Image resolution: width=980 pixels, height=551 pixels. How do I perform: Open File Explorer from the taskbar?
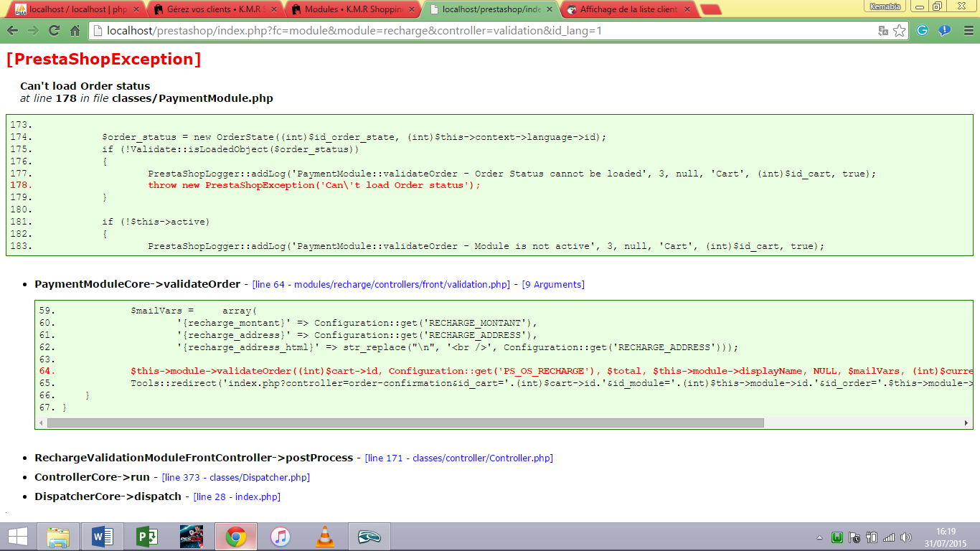(58, 537)
